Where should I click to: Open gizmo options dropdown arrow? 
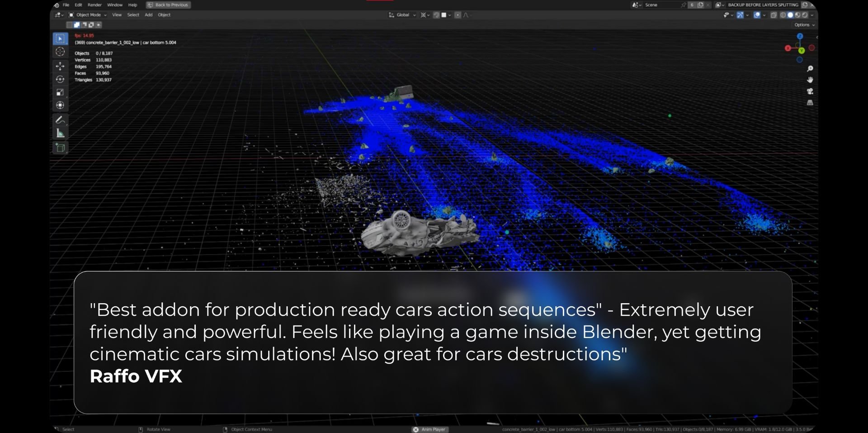(x=747, y=15)
